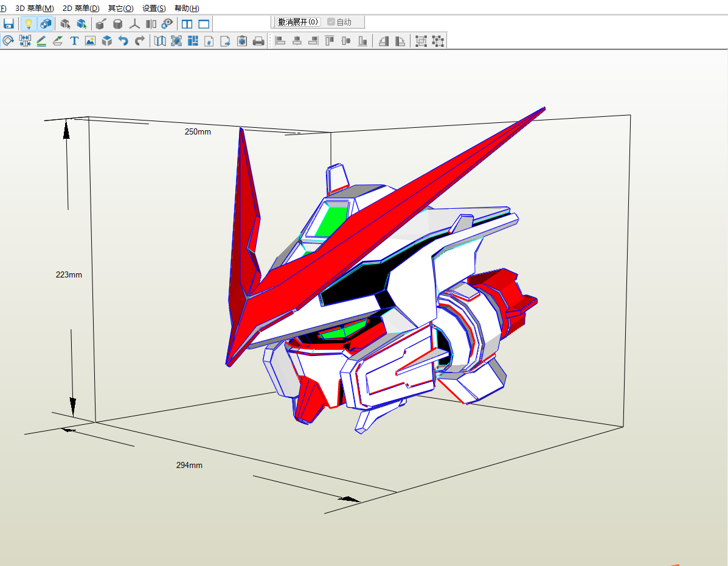Click the Print icon

click(x=258, y=41)
